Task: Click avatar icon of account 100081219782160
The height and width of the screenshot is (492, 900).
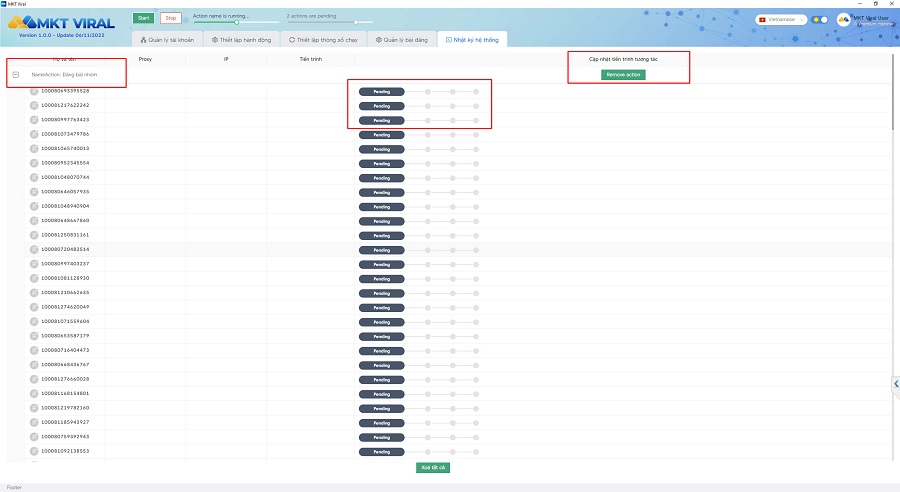Action: [x=34, y=408]
